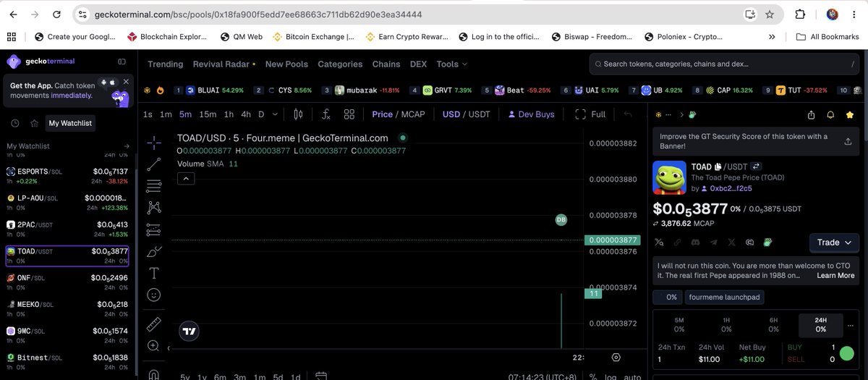The height and width of the screenshot is (380, 868).
Task: Open candlestick chart type selector
Action: point(298,114)
